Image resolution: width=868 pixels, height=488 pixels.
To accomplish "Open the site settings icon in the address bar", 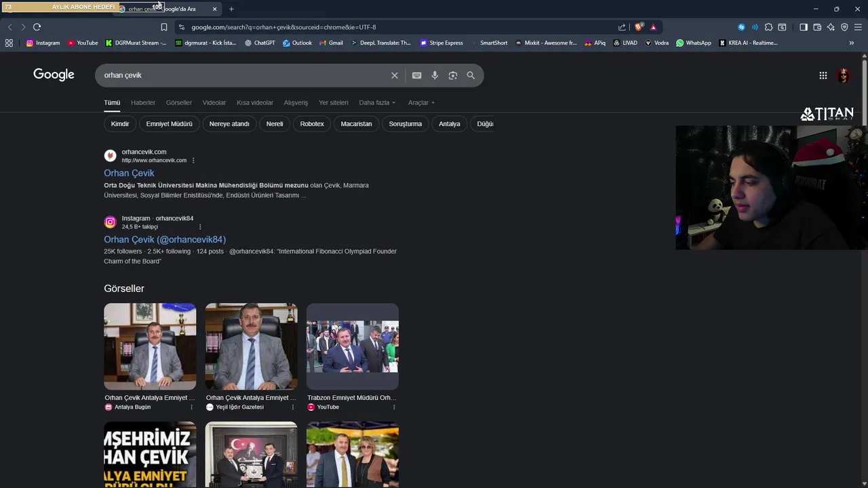I will point(181,27).
